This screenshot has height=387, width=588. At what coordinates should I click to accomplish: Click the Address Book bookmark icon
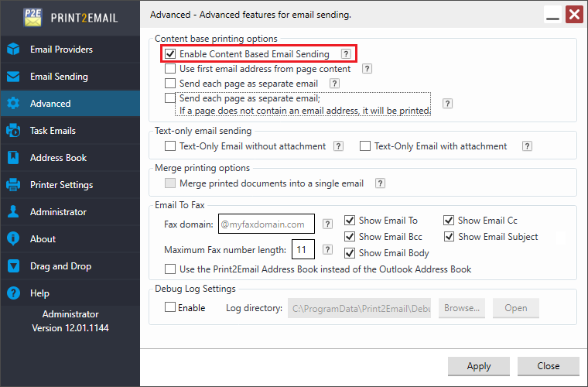(x=13, y=157)
